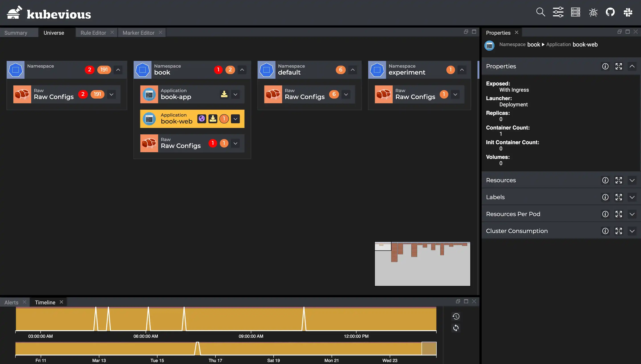Click the download icon on book-app
Image resolution: width=641 pixels, height=364 pixels.
click(224, 94)
